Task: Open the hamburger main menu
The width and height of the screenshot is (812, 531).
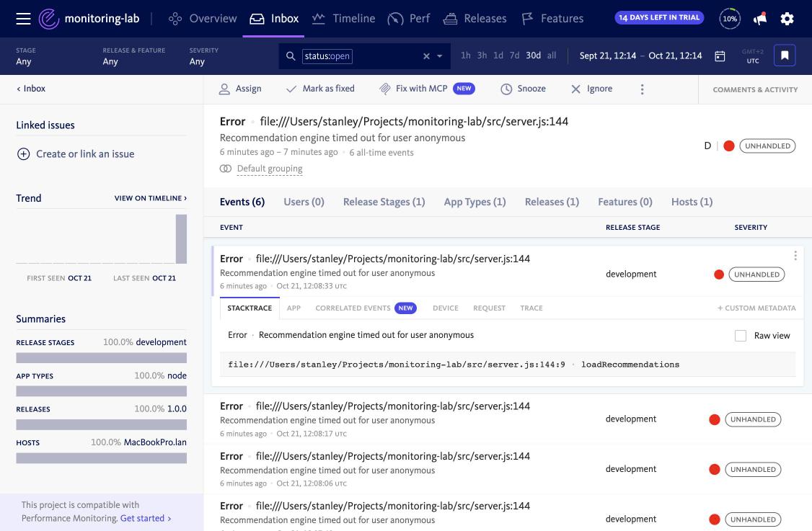Action: pyautogui.click(x=23, y=19)
